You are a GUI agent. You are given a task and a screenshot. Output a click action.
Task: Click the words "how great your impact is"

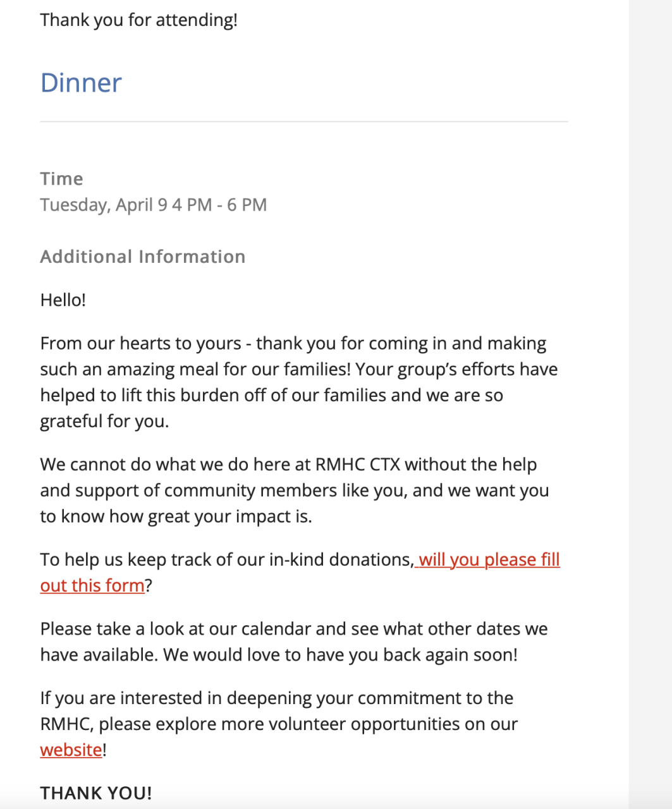pyautogui.click(x=210, y=516)
